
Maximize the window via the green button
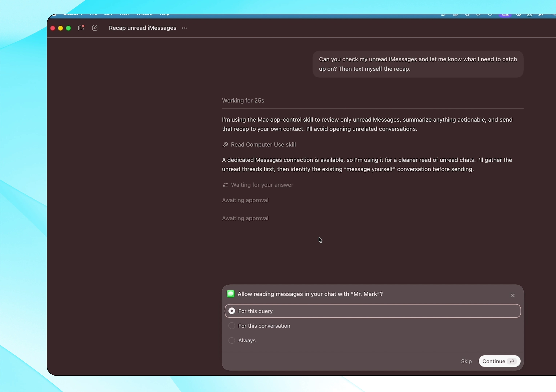tap(69, 28)
